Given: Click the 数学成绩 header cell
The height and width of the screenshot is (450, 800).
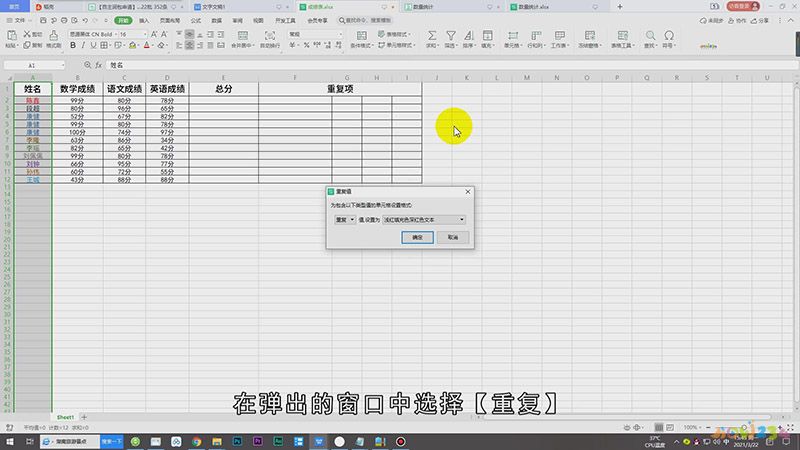Looking at the screenshot, I should (78, 89).
